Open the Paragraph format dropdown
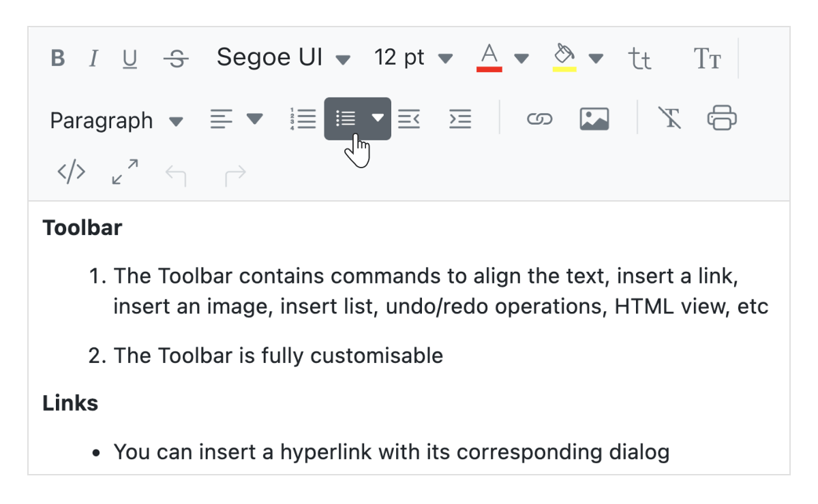The width and height of the screenshot is (818, 504). [117, 121]
